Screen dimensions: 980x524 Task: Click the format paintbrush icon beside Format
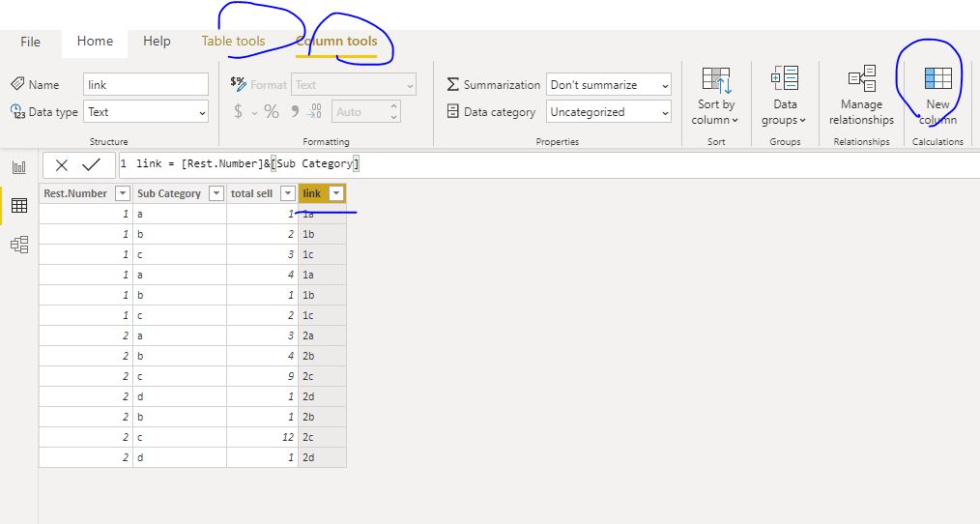(238, 84)
